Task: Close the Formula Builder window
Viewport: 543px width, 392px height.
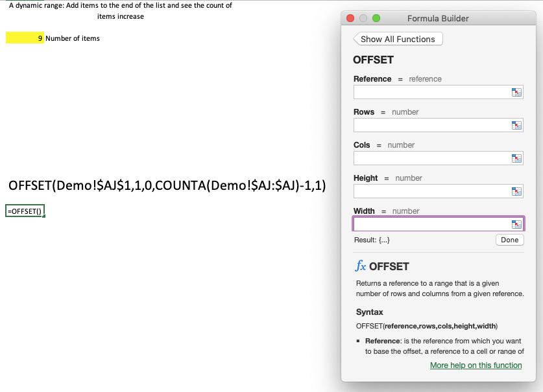Action: click(350, 18)
